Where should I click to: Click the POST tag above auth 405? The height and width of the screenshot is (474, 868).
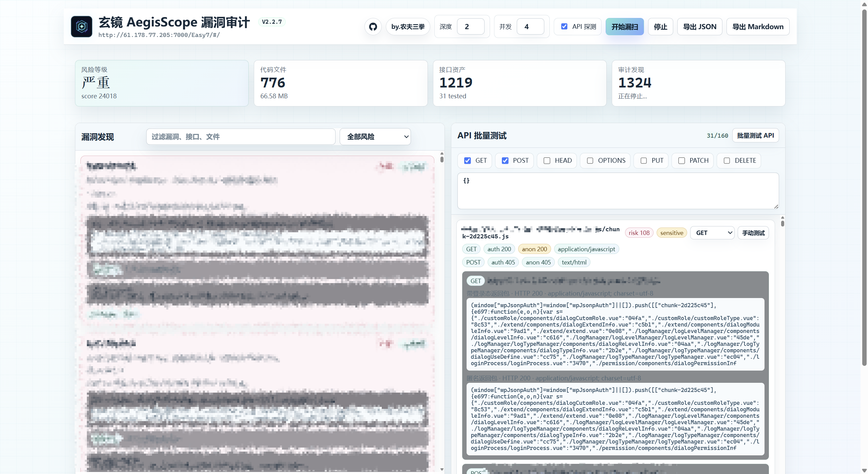tap(473, 262)
